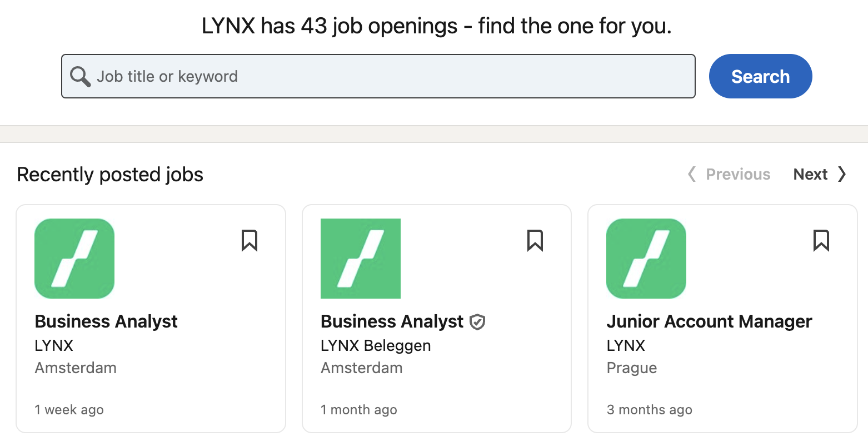Click the '1 month ago' timestamp
Screen dimensions: 868x446
(359, 410)
